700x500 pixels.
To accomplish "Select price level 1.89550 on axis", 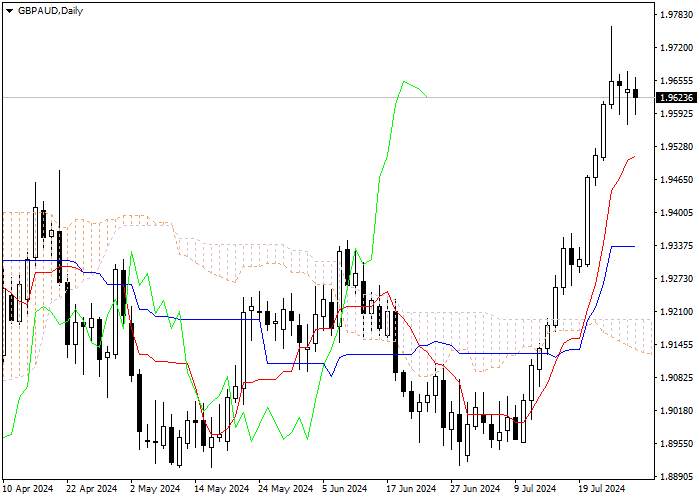I will pyautogui.click(x=676, y=444).
